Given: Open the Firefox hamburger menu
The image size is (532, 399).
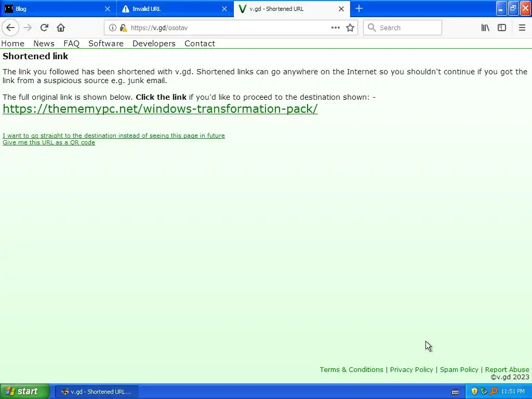Looking at the screenshot, I should 522,28.
